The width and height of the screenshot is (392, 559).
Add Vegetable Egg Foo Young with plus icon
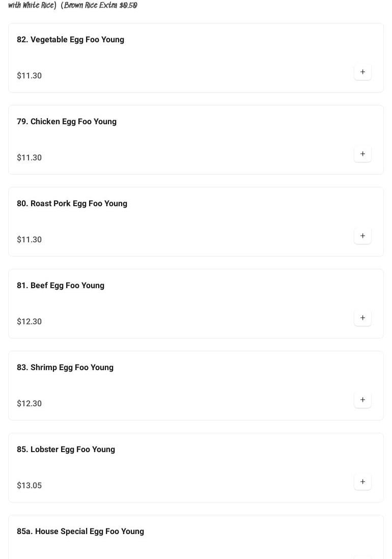(x=362, y=72)
